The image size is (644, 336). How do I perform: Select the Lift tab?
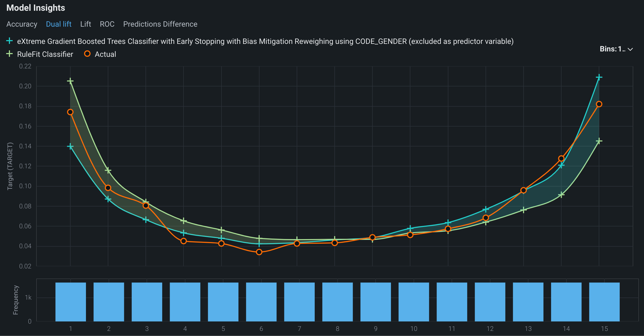pos(85,24)
